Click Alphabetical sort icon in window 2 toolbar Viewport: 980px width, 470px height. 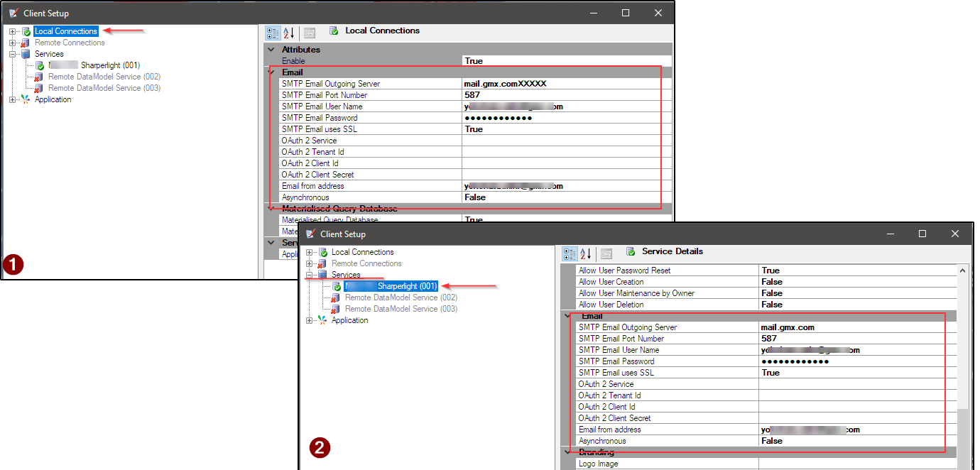tap(585, 253)
